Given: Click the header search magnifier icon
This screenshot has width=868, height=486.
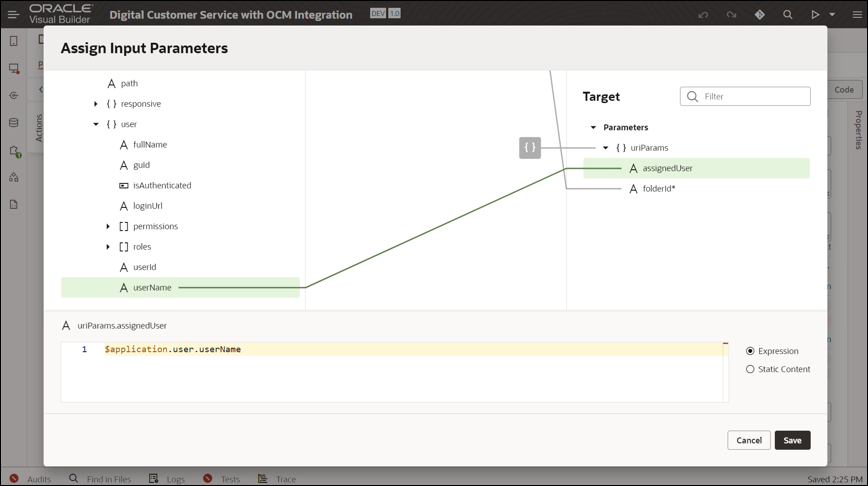Looking at the screenshot, I should click(x=787, y=15).
